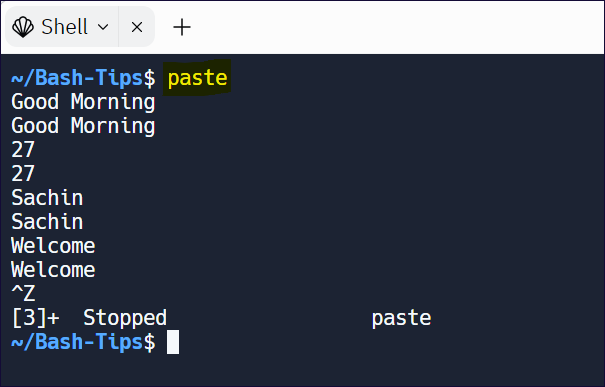The width and height of the screenshot is (605, 387).
Task: Click the first ~/Bash-Tips$ prompt
Action: 83,78
